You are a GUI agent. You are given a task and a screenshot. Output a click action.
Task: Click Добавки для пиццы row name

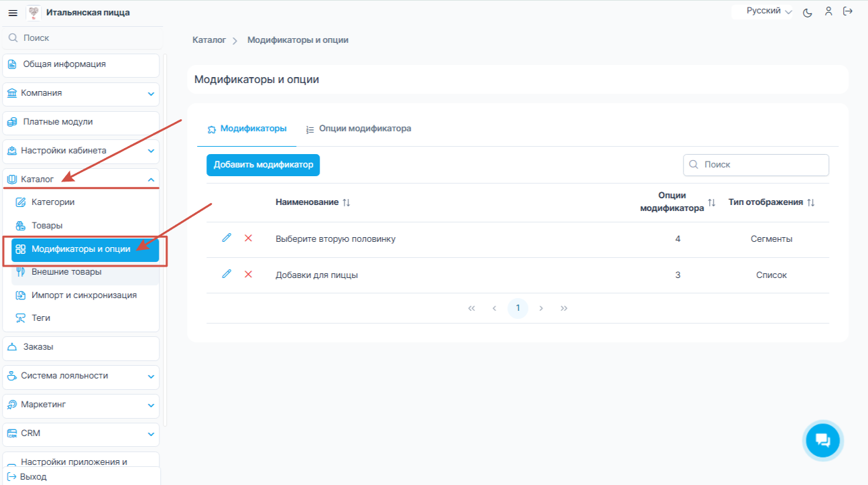(x=316, y=275)
